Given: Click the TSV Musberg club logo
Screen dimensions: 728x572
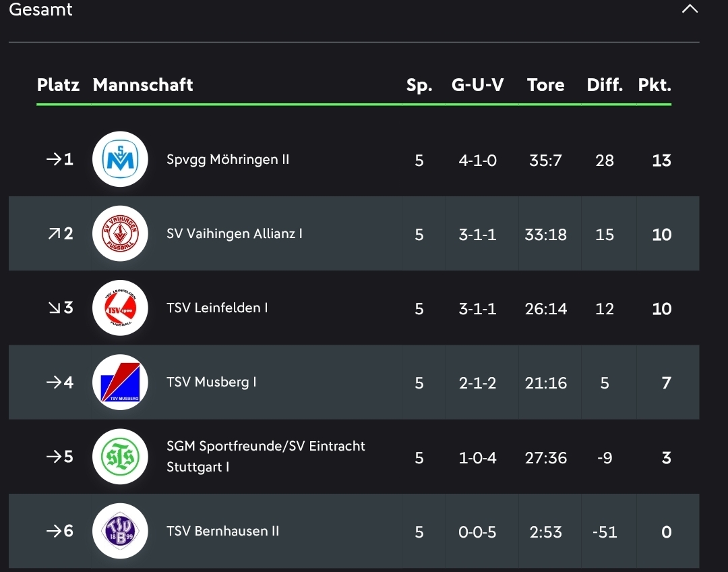Looking at the screenshot, I should (120, 382).
